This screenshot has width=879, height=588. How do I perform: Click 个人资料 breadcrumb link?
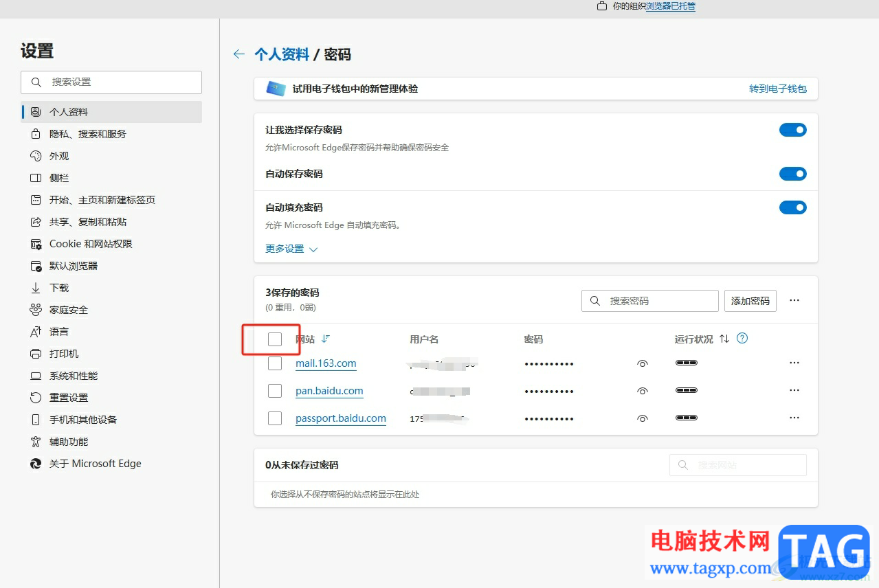(282, 54)
